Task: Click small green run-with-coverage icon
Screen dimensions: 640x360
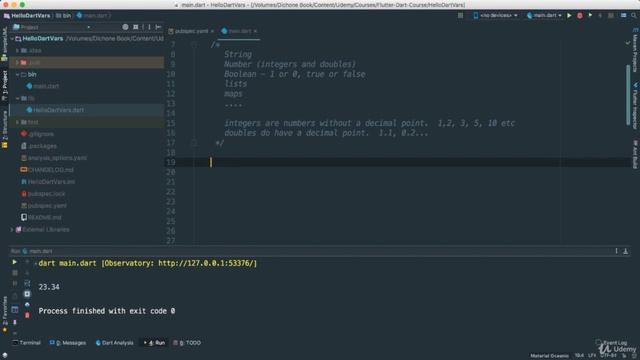Action: [590, 16]
